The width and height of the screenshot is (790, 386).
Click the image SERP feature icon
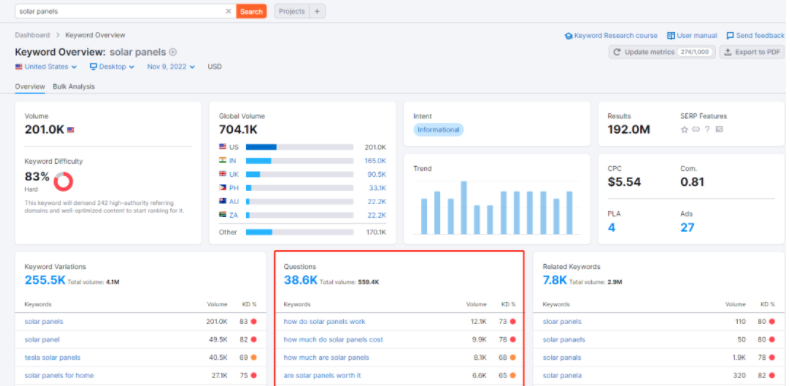point(719,130)
